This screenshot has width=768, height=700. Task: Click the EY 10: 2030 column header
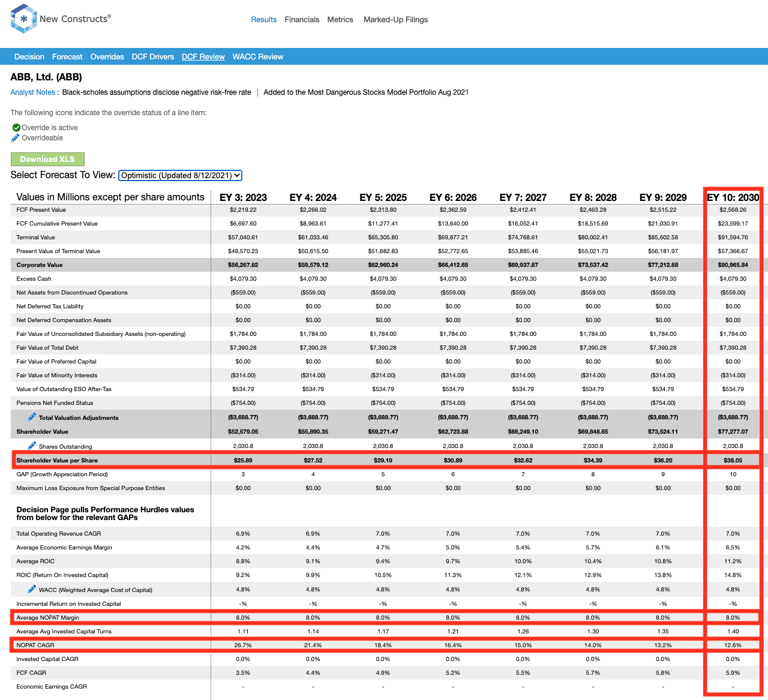tap(733, 197)
